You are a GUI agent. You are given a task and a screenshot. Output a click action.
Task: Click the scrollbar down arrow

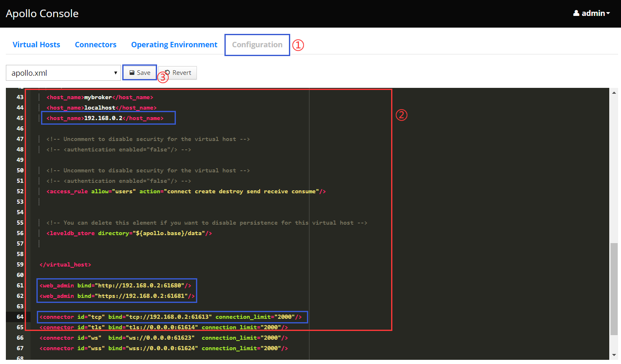point(614,355)
